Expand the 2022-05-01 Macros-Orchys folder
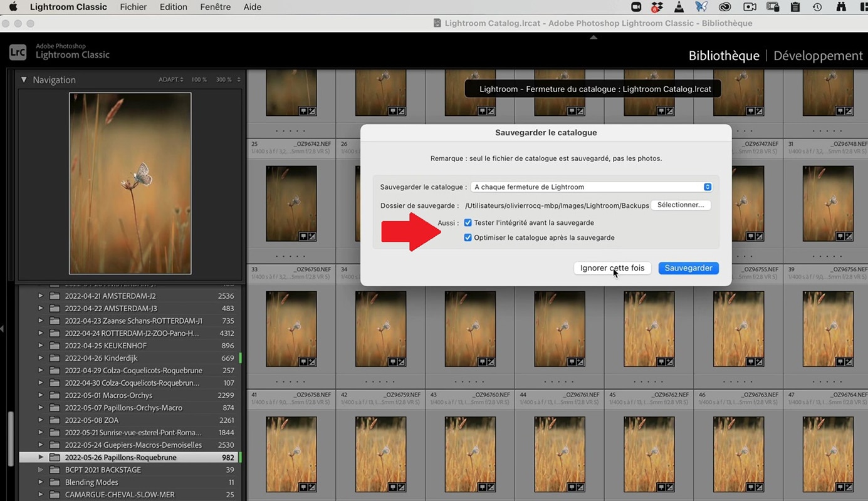This screenshot has width=868, height=501. tap(41, 395)
